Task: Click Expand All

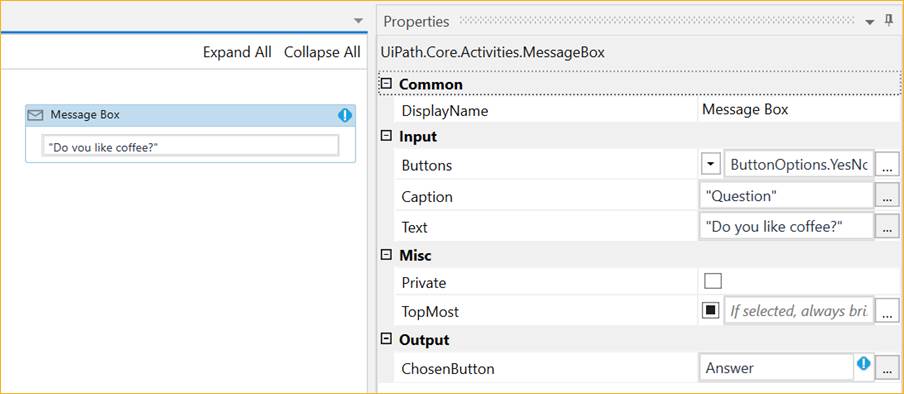Action: click(237, 52)
